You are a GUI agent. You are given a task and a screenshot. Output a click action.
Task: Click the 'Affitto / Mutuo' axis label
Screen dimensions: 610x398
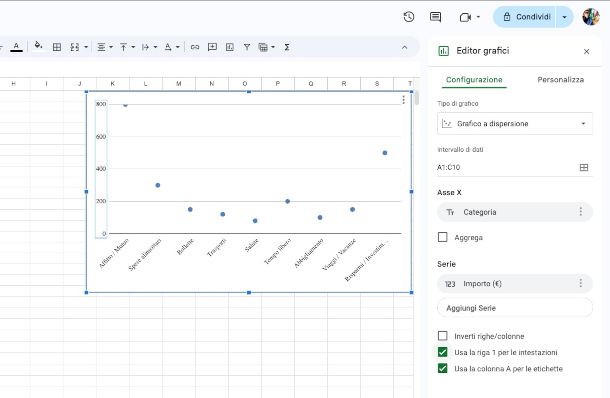point(114,253)
